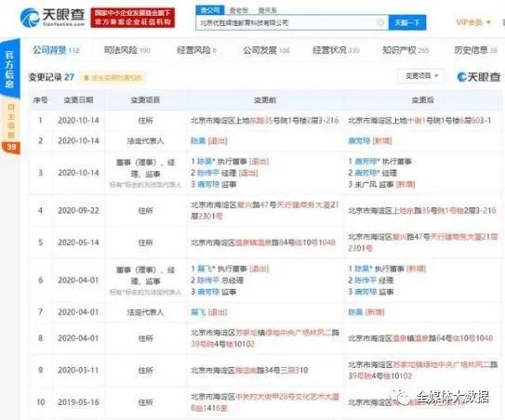Select the 自主信息 39 side tab
The image size is (505, 420).
coord(10,126)
